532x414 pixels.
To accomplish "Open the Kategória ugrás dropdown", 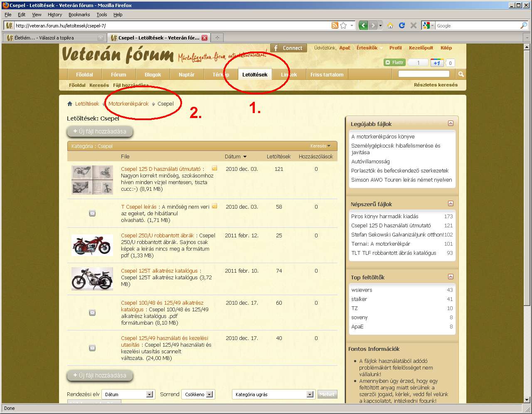I will click(310, 394).
